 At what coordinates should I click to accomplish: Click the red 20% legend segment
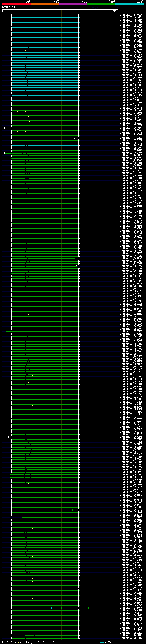pyautogui.click(x=16, y=4)
